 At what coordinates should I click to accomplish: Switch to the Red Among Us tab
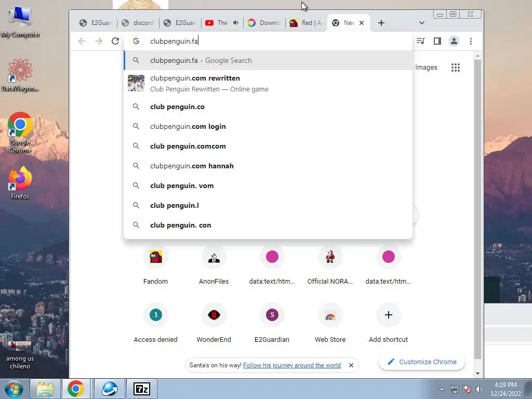(306, 23)
